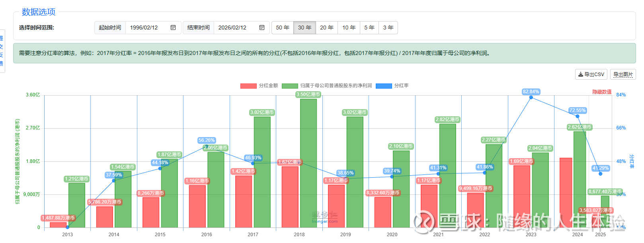Select the 30 年 time range
This screenshot has height=243, width=644.
305,27
